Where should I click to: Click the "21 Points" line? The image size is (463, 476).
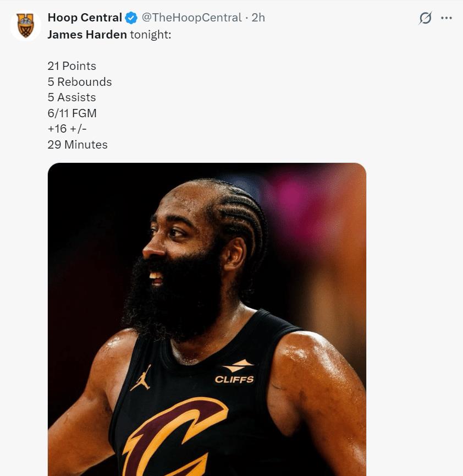coord(72,66)
